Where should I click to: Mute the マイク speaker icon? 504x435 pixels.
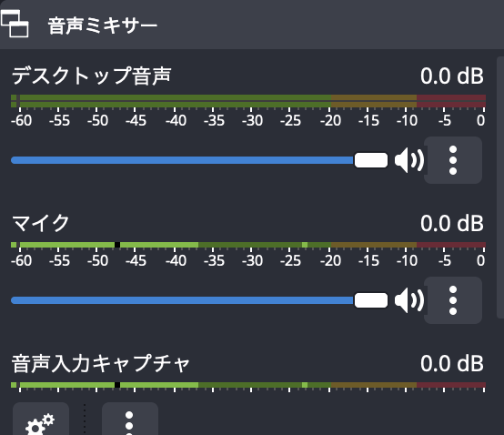tap(409, 300)
